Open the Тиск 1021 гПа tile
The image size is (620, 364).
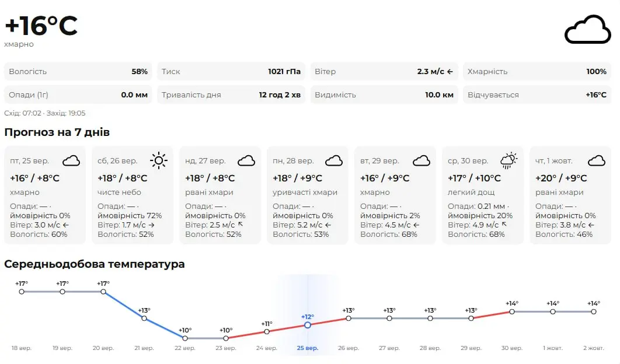231,72
